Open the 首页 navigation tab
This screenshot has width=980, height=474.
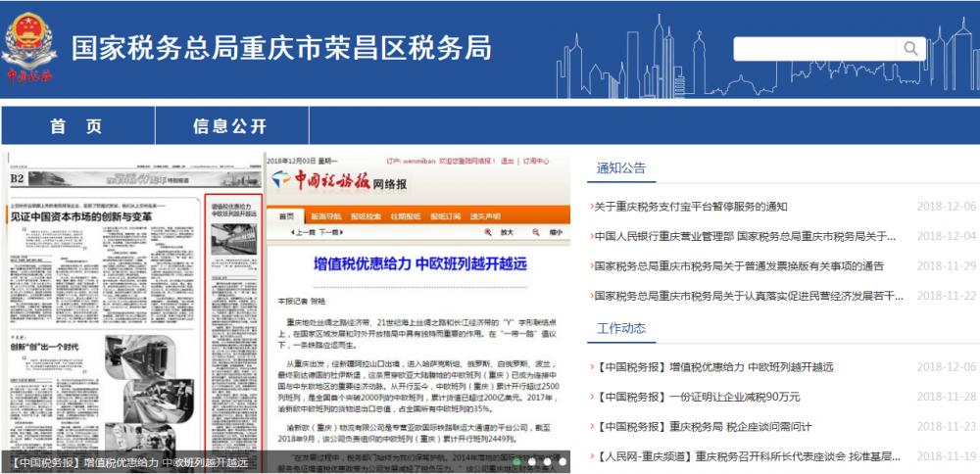76,126
